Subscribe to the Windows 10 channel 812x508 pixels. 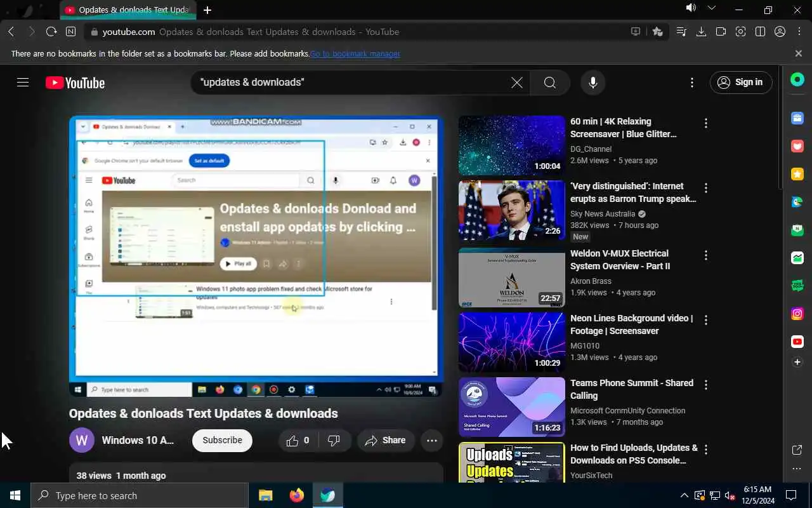(x=222, y=440)
